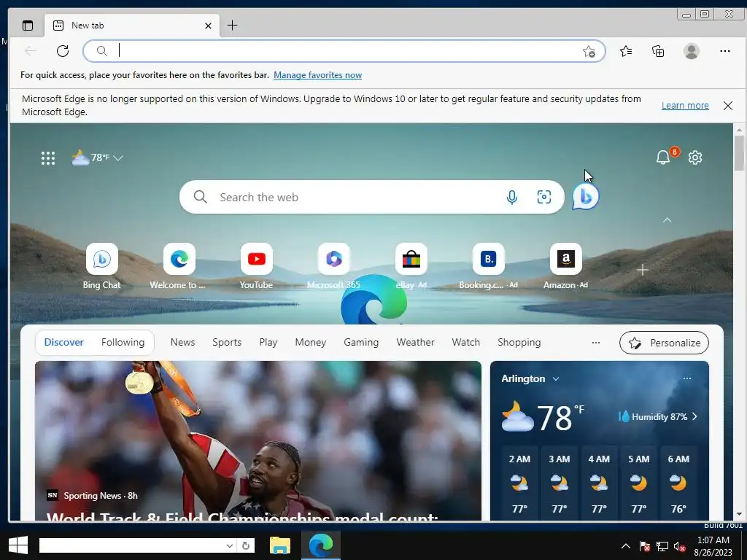The width and height of the screenshot is (747, 560).
Task: Click the page vertical scrollbar thumb
Action: click(740, 152)
